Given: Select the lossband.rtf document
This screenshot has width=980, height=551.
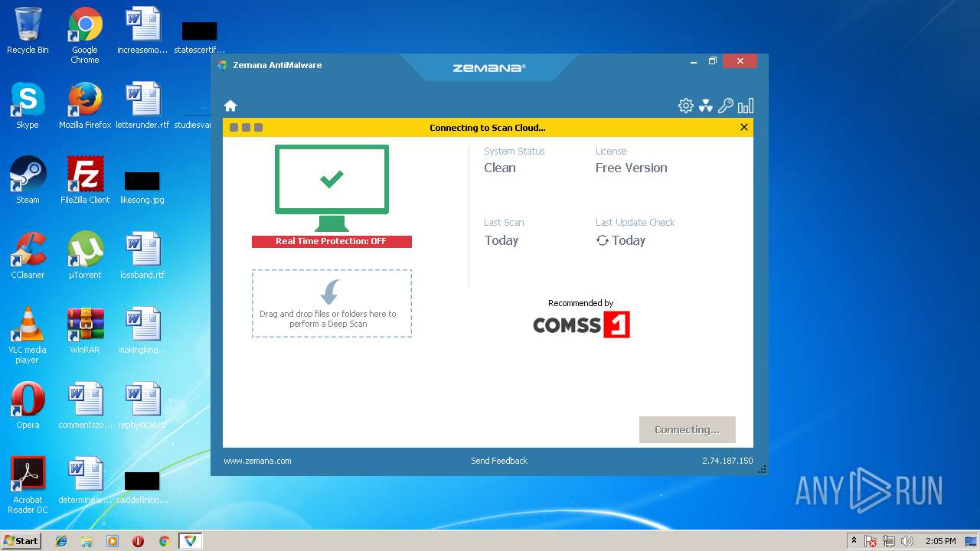Looking at the screenshot, I should [x=142, y=256].
